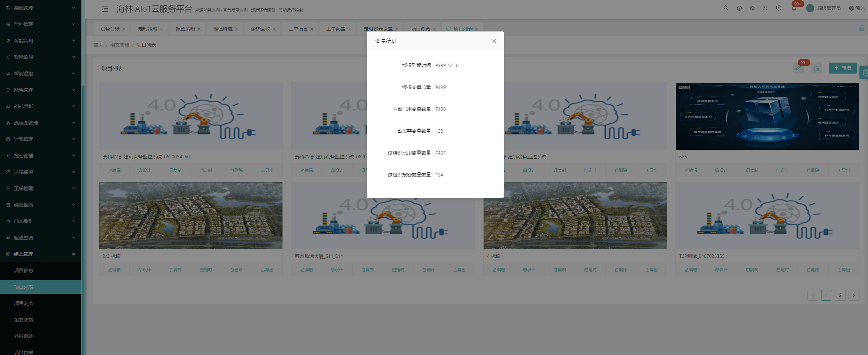Close the 设备台账 tab
The width and height of the screenshot is (868, 355).
click(x=124, y=29)
